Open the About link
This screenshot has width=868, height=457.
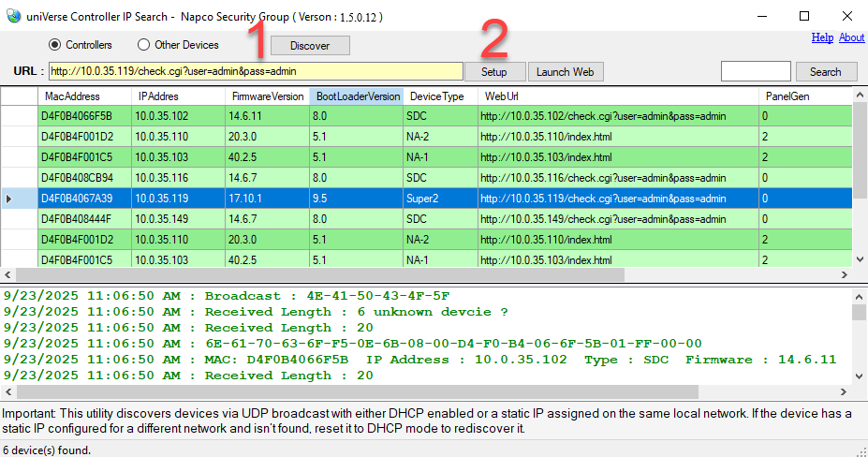[x=851, y=37]
